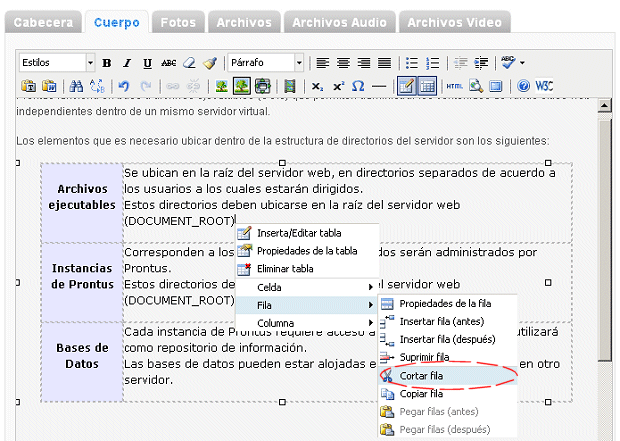The width and height of the screenshot is (620, 441).
Task: Expand the Celda submenu
Action: click(x=307, y=287)
